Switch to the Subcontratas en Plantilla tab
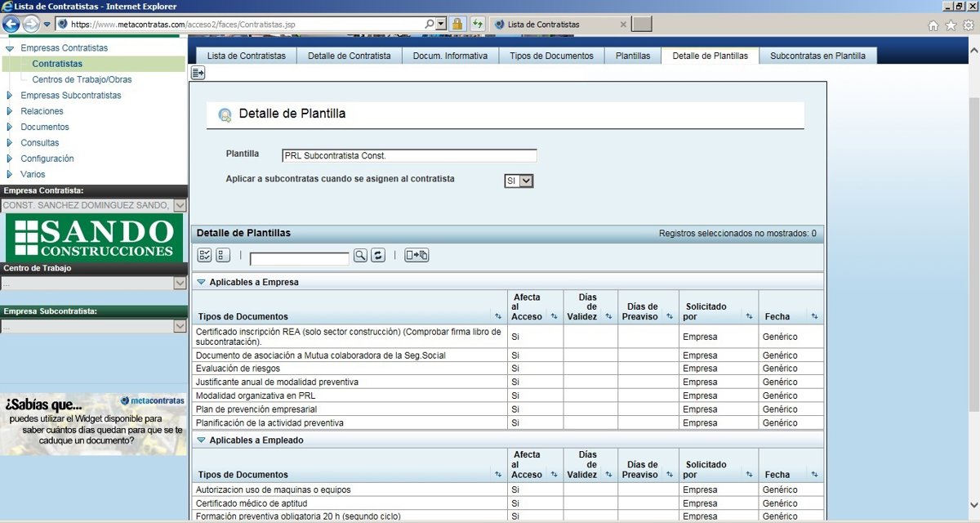The image size is (980, 523). click(x=817, y=56)
